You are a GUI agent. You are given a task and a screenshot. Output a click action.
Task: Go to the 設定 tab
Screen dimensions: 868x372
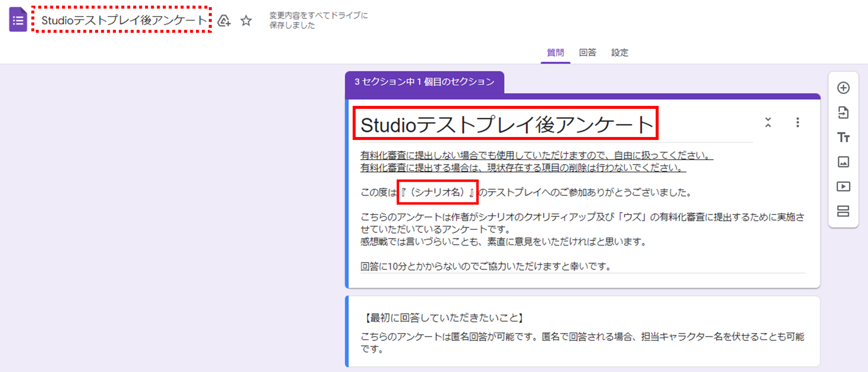[619, 52]
